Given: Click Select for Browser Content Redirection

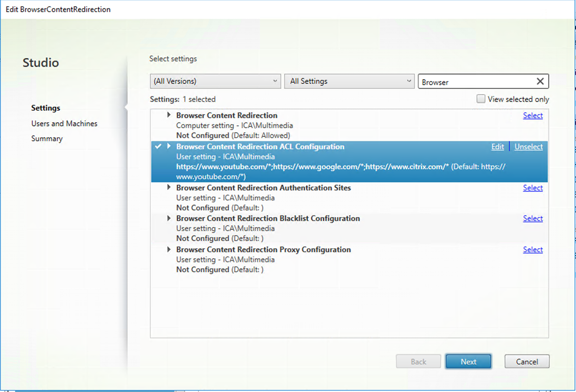Looking at the screenshot, I should [533, 115].
